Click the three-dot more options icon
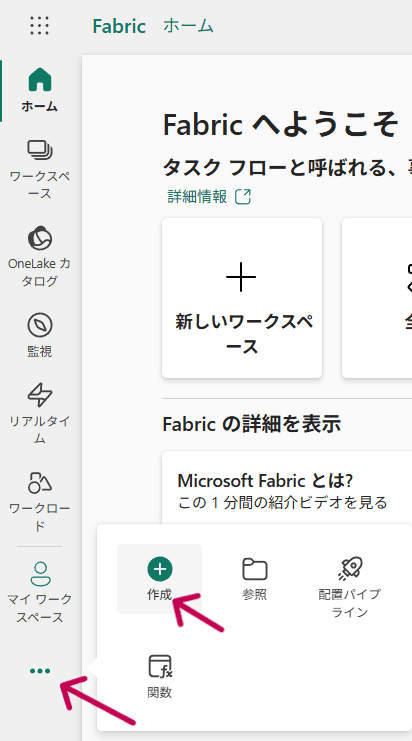This screenshot has height=741, width=412. tap(40, 671)
